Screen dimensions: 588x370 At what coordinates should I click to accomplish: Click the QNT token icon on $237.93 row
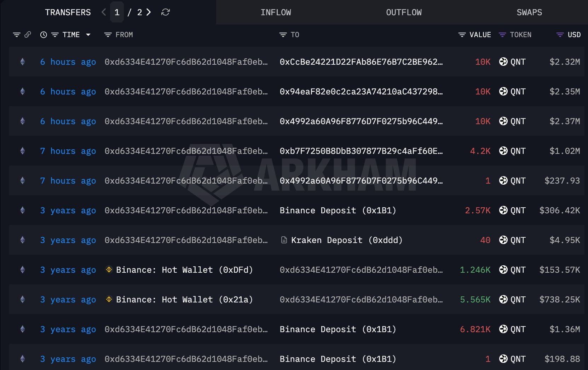503,181
